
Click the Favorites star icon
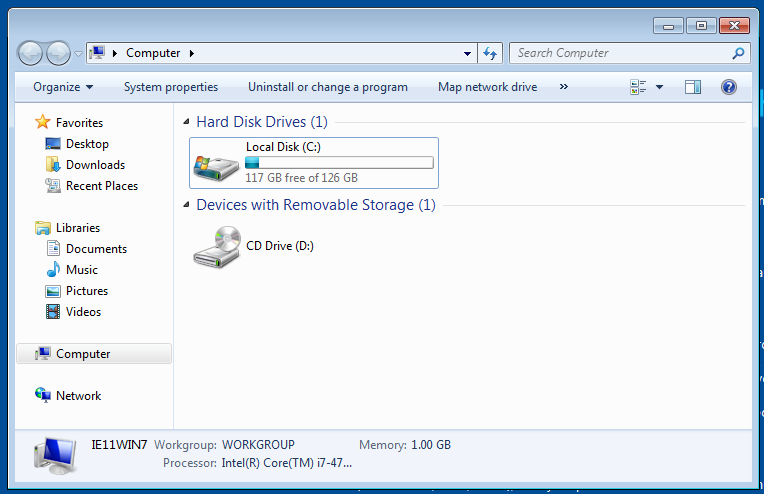point(43,122)
